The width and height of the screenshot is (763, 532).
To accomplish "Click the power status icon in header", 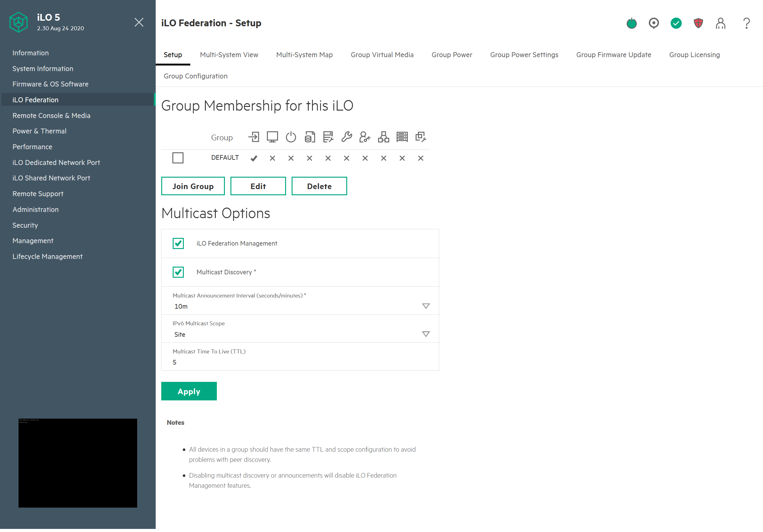I will [x=631, y=23].
